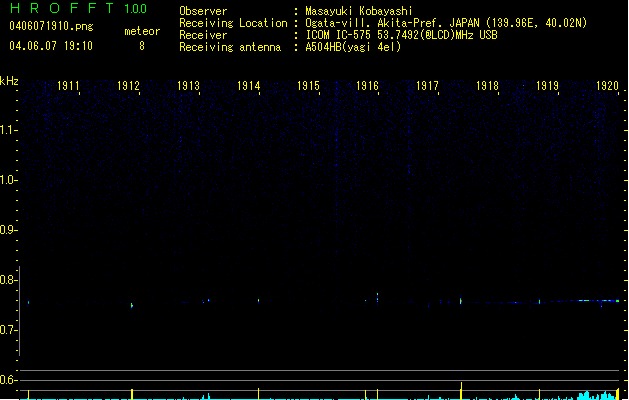
Task: Click the 1920 time axis label
Action: [607, 86]
